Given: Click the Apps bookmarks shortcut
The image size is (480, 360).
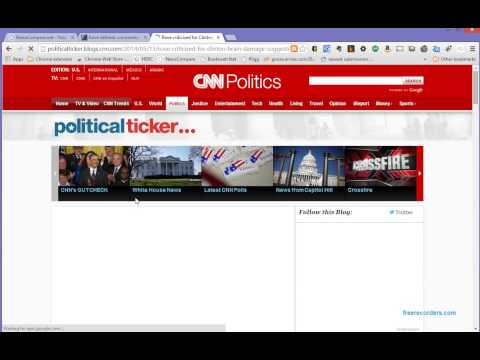Looking at the screenshot, I should pos(15,59).
